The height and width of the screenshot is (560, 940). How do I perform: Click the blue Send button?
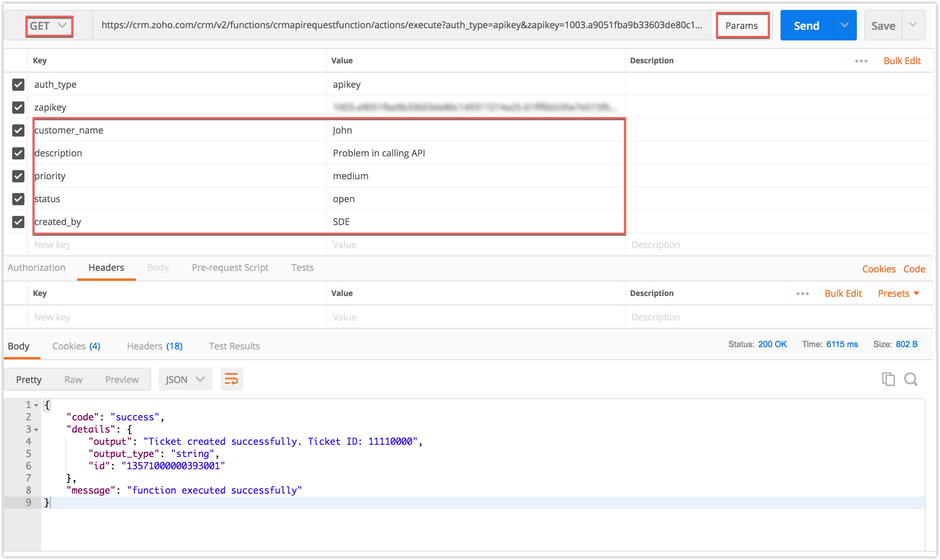point(806,26)
